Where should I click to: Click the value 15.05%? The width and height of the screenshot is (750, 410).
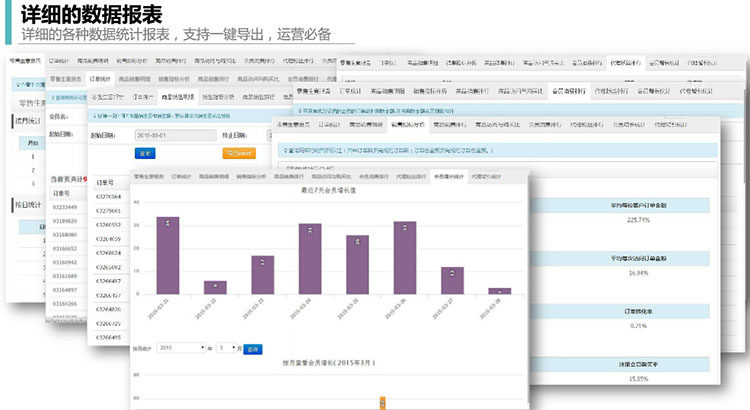(x=638, y=379)
